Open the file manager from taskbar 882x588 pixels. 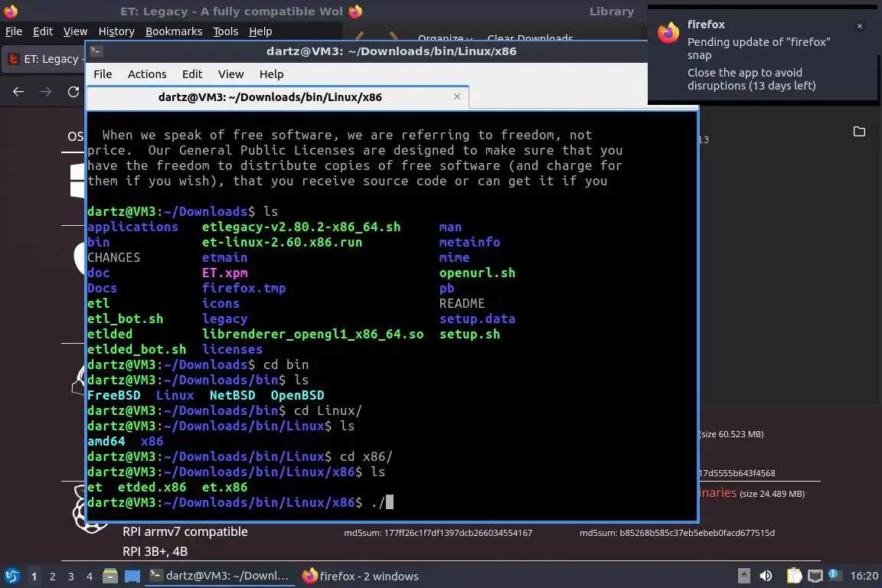coord(110,576)
